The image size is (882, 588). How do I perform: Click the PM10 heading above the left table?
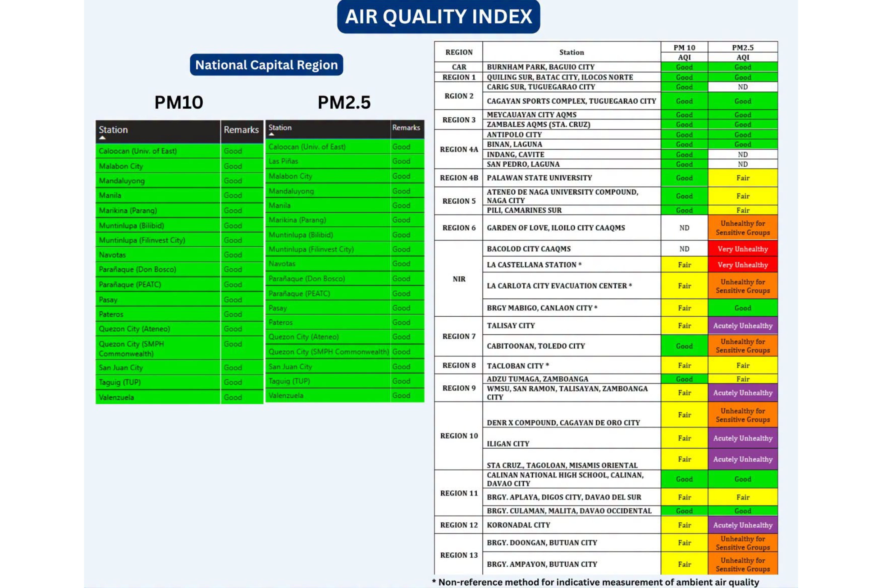[x=179, y=102]
